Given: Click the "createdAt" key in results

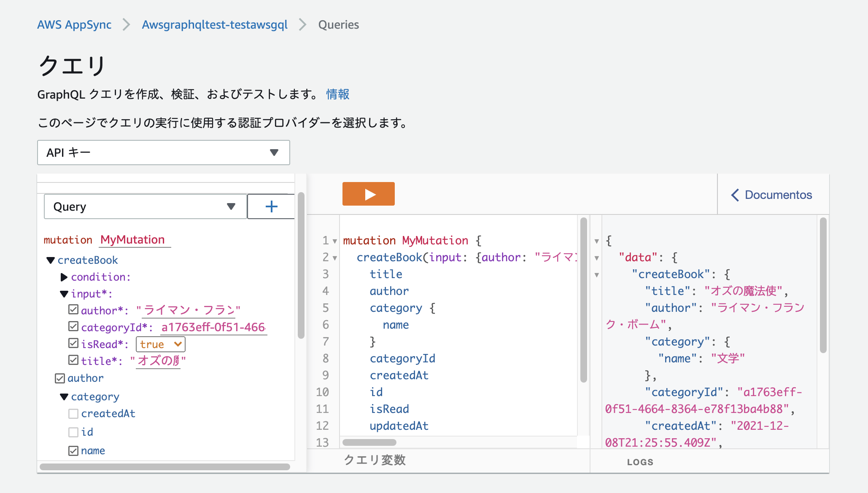Looking at the screenshot, I should [680, 426].
